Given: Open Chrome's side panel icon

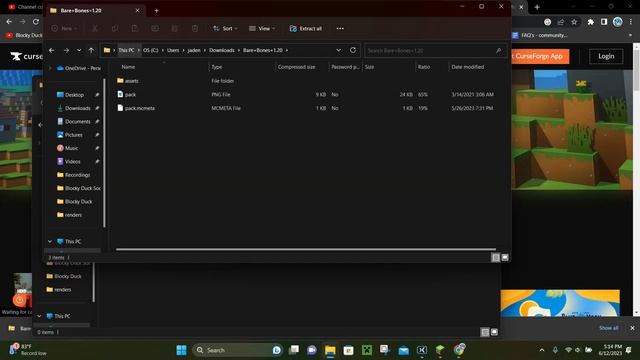Looking at the screenshot, I should tap(604, 22).
